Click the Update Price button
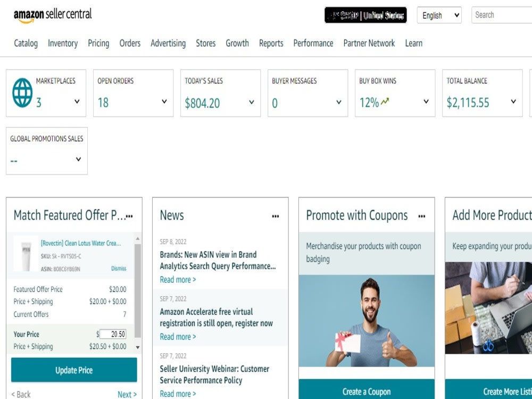Image resolution: width=532 pixels, height=399 pixels. coord(74,370)
